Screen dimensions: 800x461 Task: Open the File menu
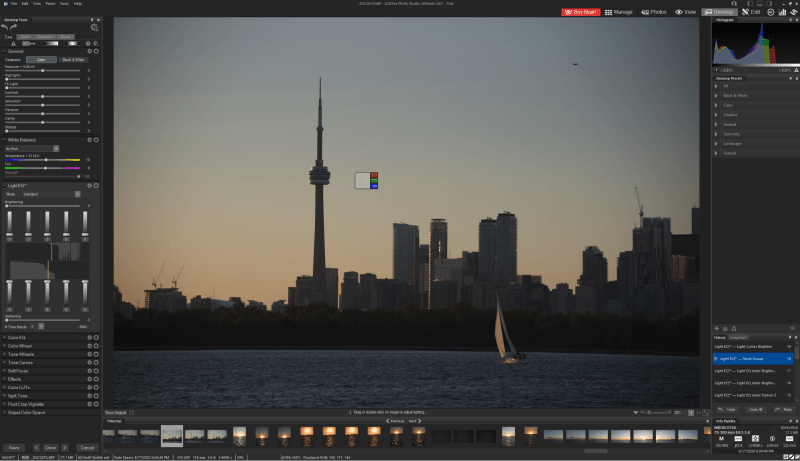(14, 4)
